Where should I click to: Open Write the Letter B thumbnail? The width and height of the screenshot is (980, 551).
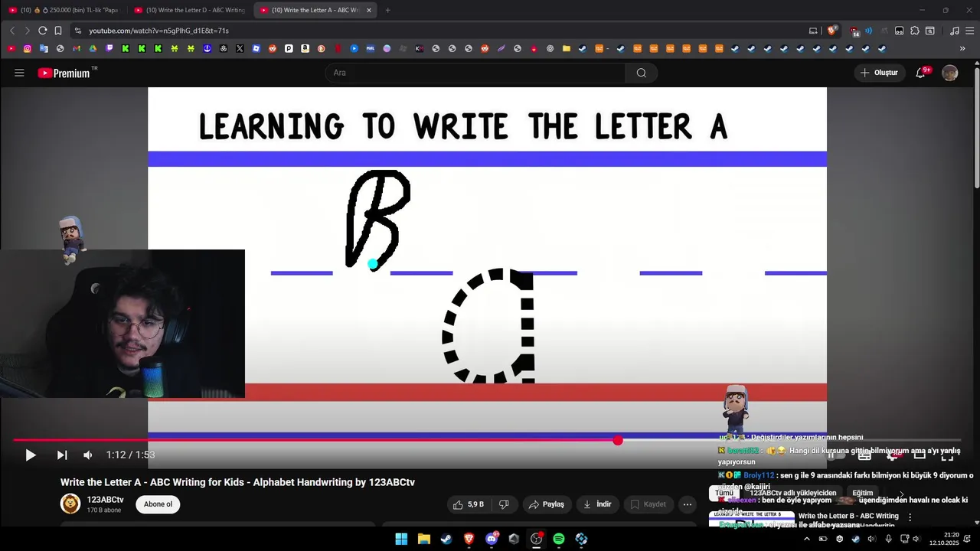[x=751, y=519]
